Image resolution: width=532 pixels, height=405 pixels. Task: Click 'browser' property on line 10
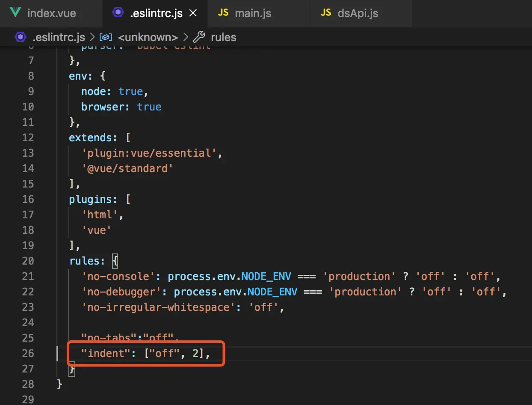click(103, 107)
